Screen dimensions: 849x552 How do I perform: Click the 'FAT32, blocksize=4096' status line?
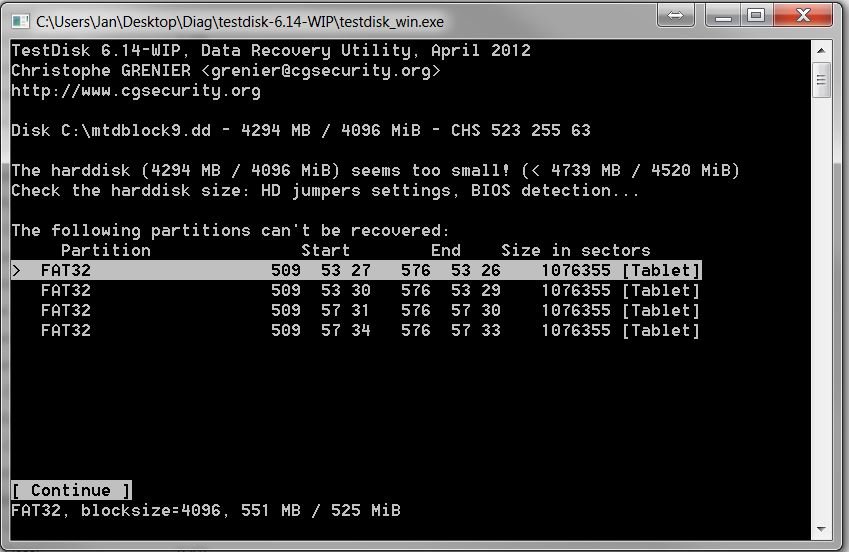pos(206,510)
